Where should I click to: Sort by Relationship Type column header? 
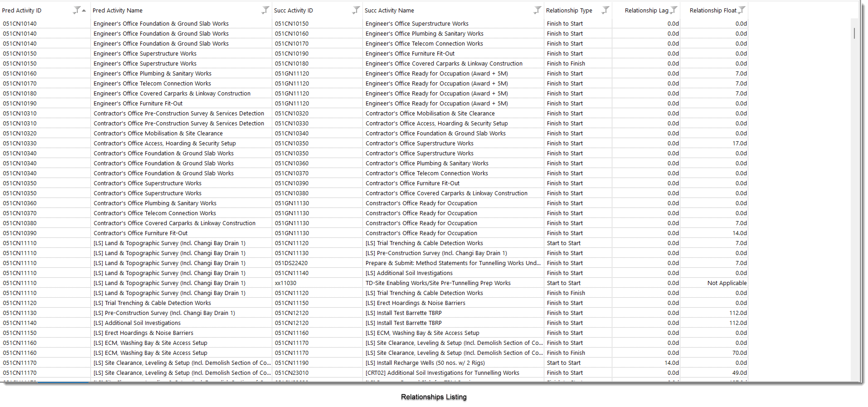[569, 10]
